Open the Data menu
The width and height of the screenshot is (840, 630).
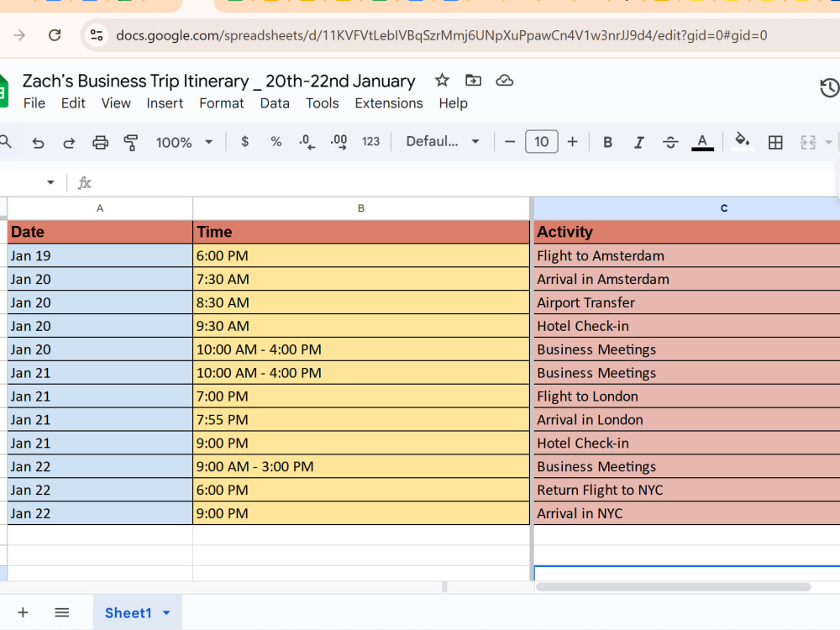pyautogui.click(x=275, y=103)
